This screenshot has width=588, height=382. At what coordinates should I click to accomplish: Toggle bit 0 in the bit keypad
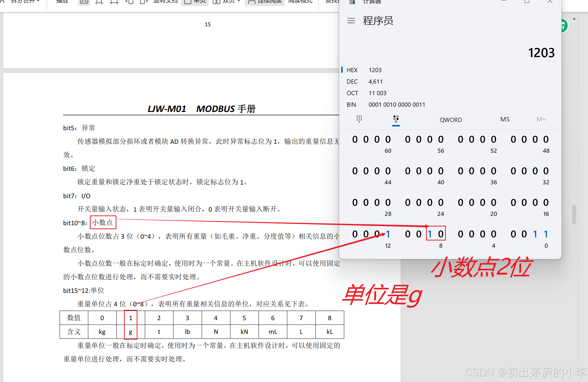[x=546, y=234]
